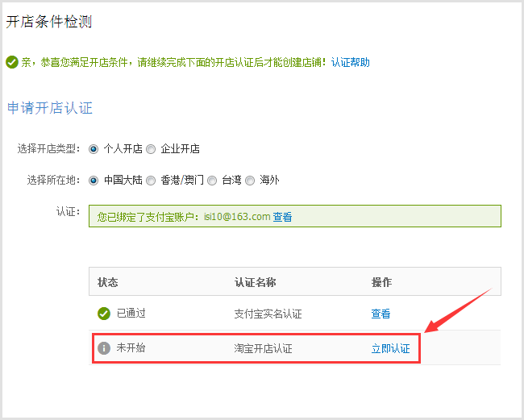The image size is (524, 420).
Task: Choose 中国大陆 as location
Action: tap(94, 181)
